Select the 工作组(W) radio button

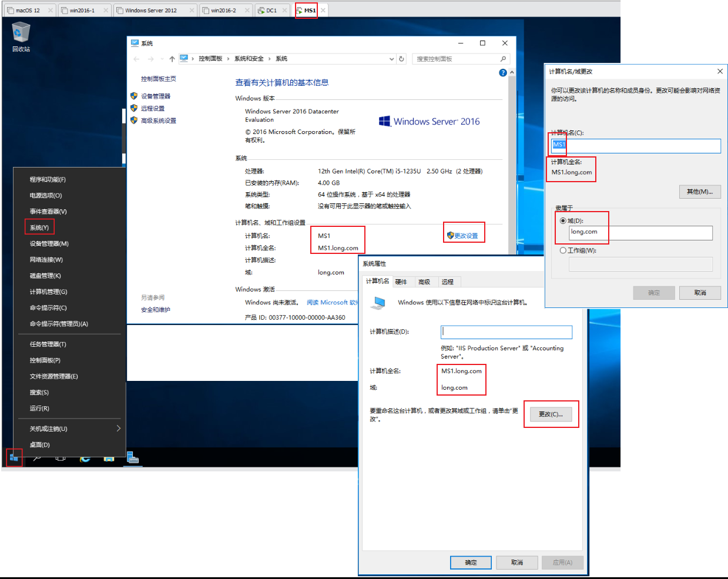point(563,250)
